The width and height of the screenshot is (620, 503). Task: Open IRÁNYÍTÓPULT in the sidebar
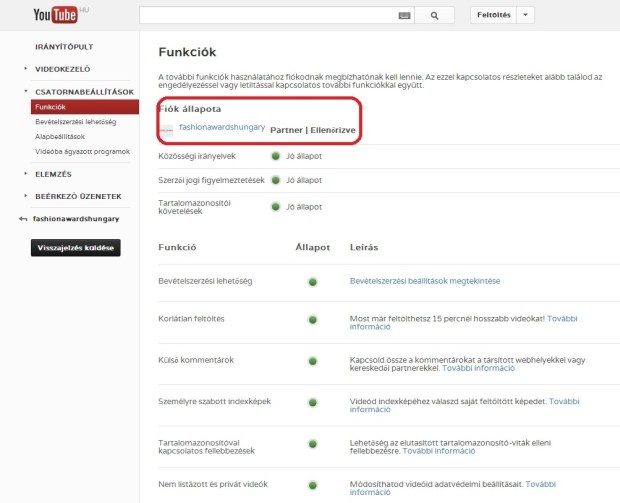click(64, 47)
